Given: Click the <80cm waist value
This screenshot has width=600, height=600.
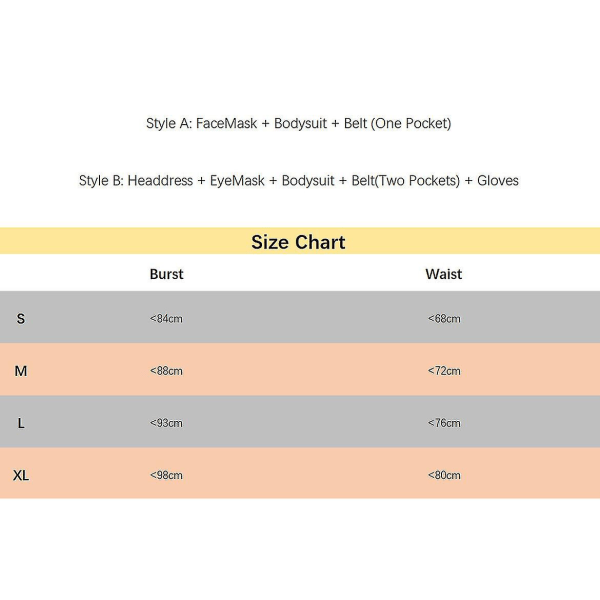Looking at the screenshot, I should [443, 475].
